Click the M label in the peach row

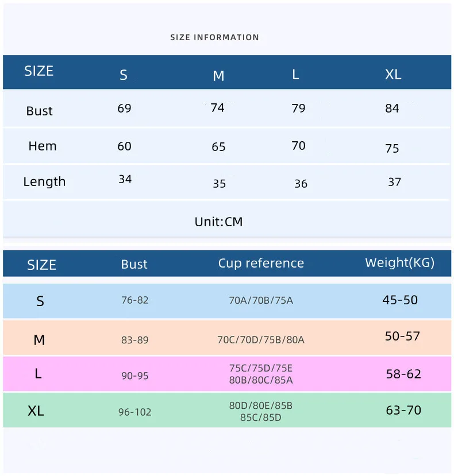pyautogui.click(x=39, y=340)
